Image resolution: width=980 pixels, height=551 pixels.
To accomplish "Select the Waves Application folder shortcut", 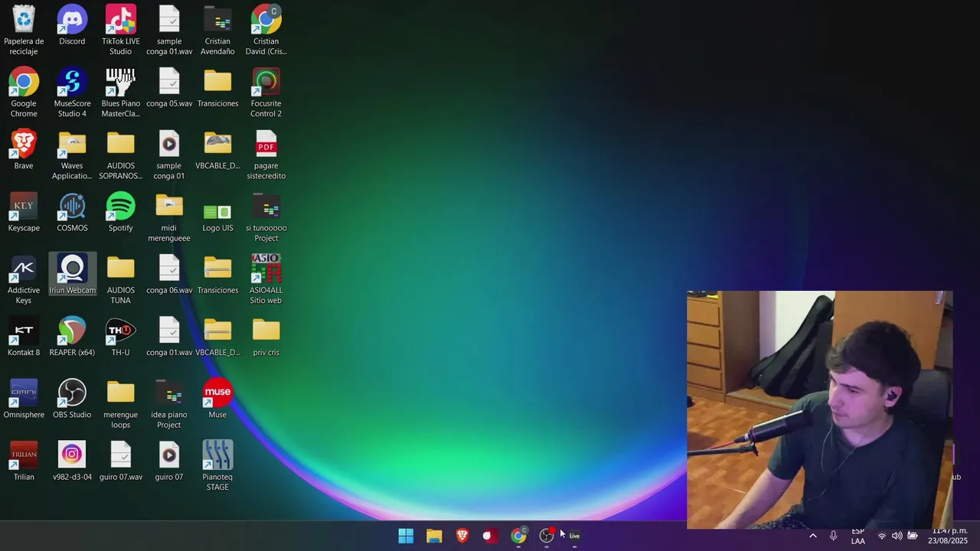I will coord(72,155).
